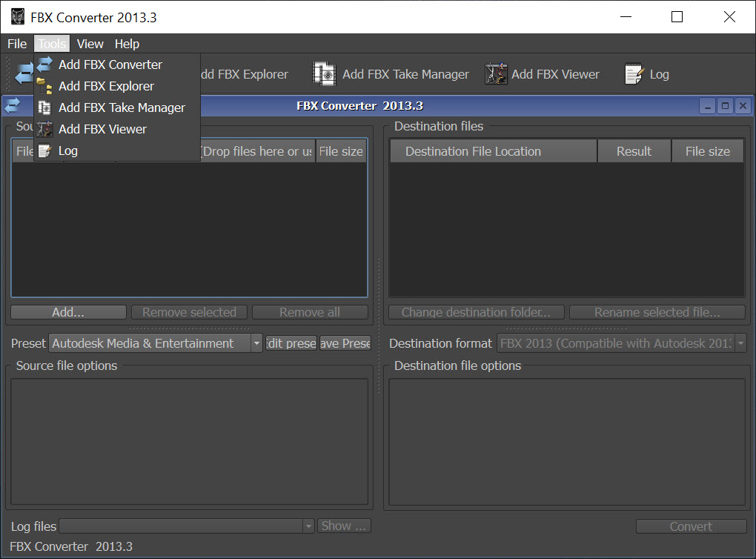The width and height of the screenshot is (756, 559).
Task: Click Rename selected file button
Action: coord(657,312)
